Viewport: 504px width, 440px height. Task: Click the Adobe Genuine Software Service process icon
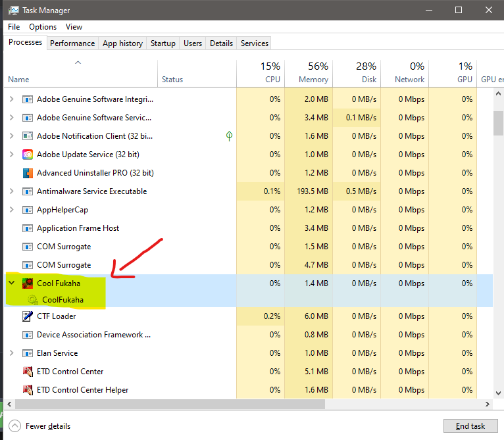pyautogui.click(x=28, y=118)
